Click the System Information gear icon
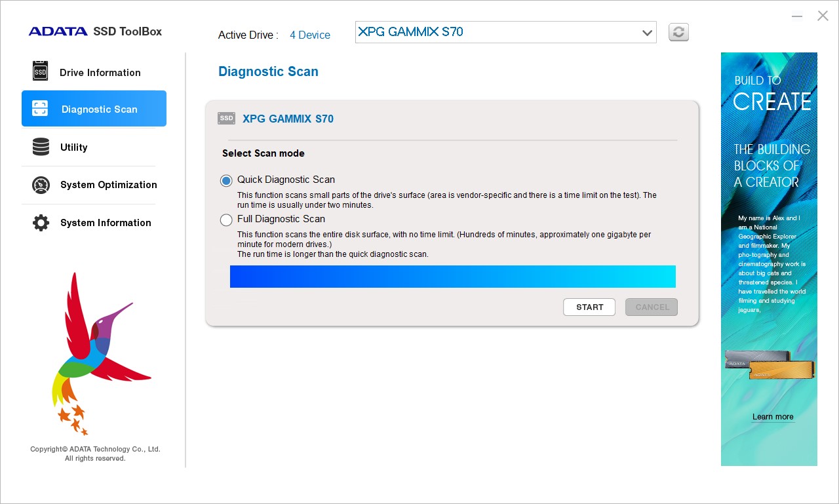This screenshot has width=839, height=504. pyautogui.click(x=41, y=223)
